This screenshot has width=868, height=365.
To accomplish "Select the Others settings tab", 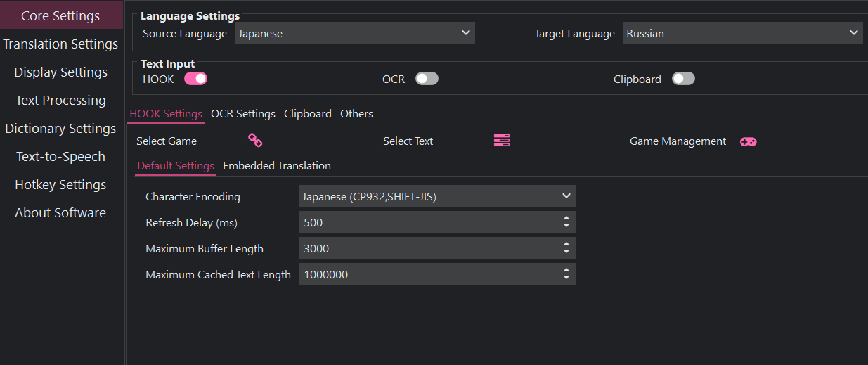I will tap(356, 114).
